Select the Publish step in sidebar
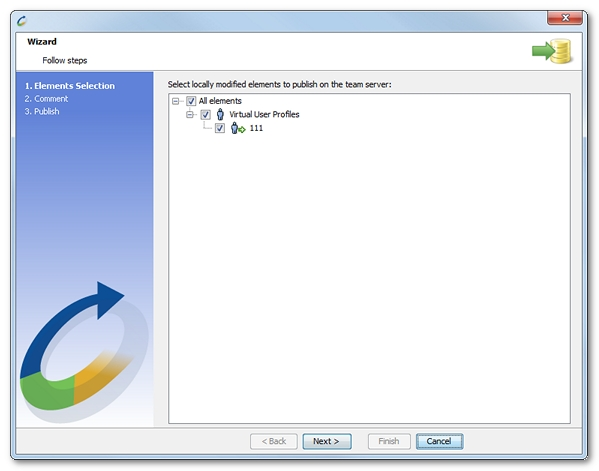The height and width of the screenshot is (471, 599). pyautogui.click(x=42, y=112)
